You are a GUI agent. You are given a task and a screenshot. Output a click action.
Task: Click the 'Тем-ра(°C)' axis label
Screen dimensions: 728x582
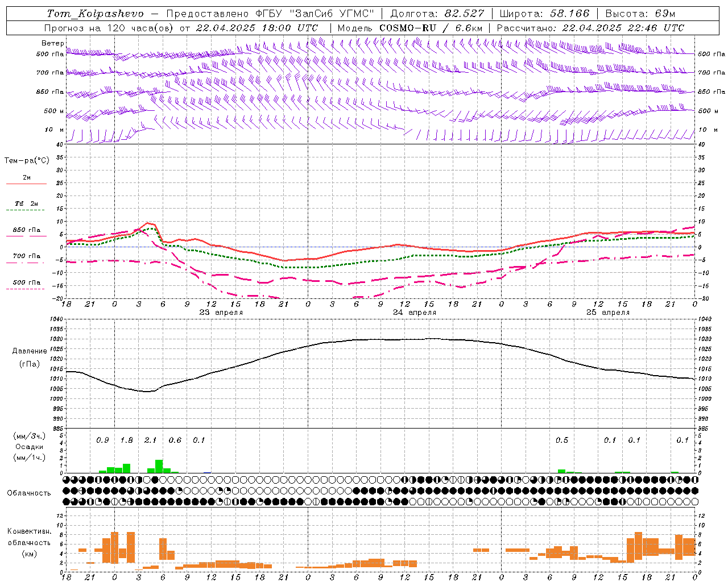pyautogui.click(x=27, y=161)
